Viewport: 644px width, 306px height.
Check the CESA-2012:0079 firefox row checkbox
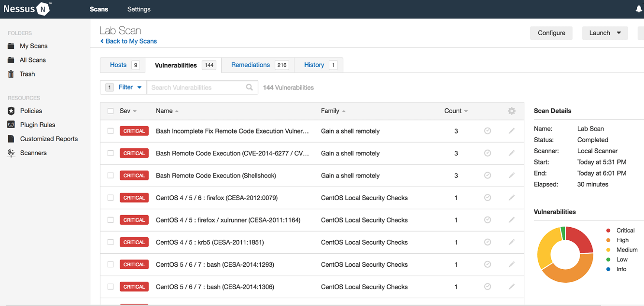click(111, 198)
